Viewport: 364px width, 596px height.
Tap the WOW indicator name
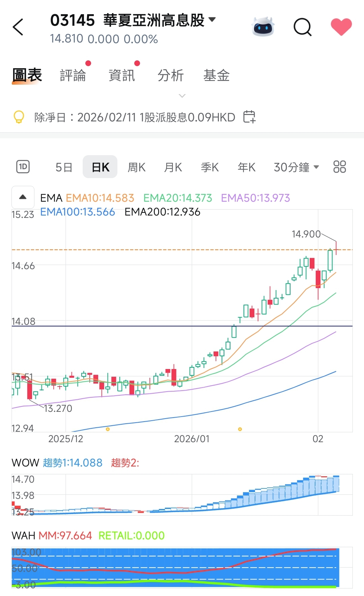pyautogui.click(x=25, y=463)
